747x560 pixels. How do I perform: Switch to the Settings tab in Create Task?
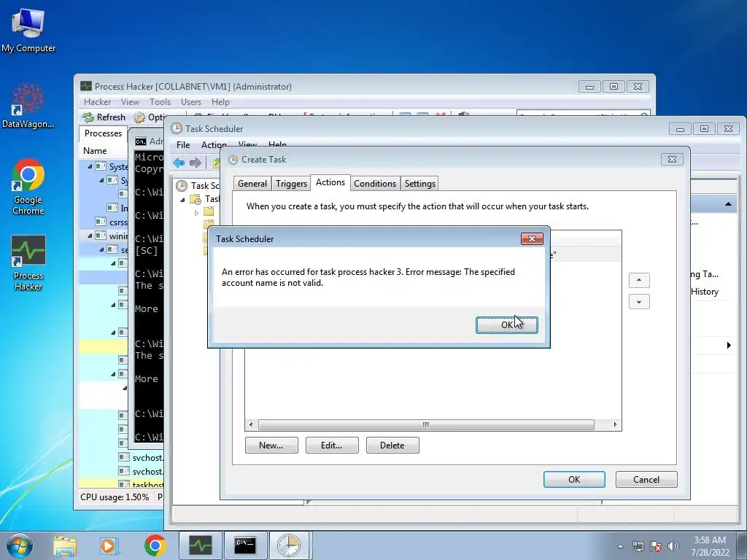(x=419, y=183)
